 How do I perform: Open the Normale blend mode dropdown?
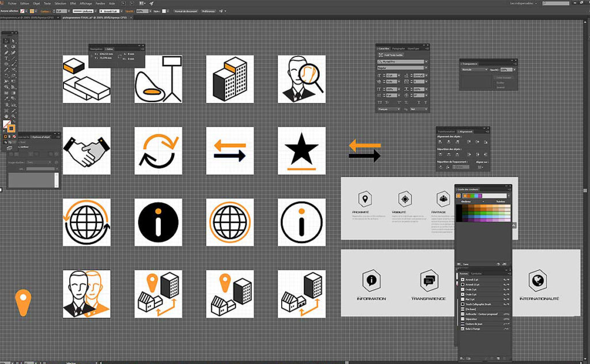pyautogui.click(x=474, y=69)
